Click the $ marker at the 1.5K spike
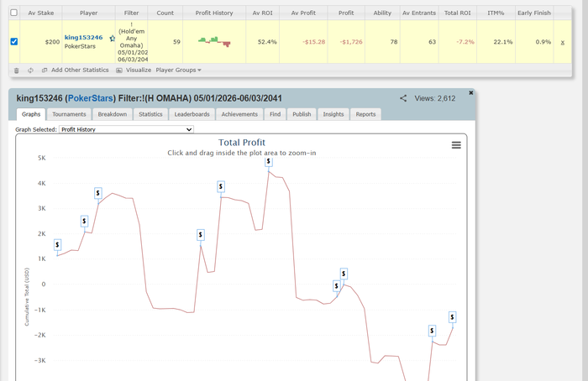588x381 pixels. [x=201, y=235]
